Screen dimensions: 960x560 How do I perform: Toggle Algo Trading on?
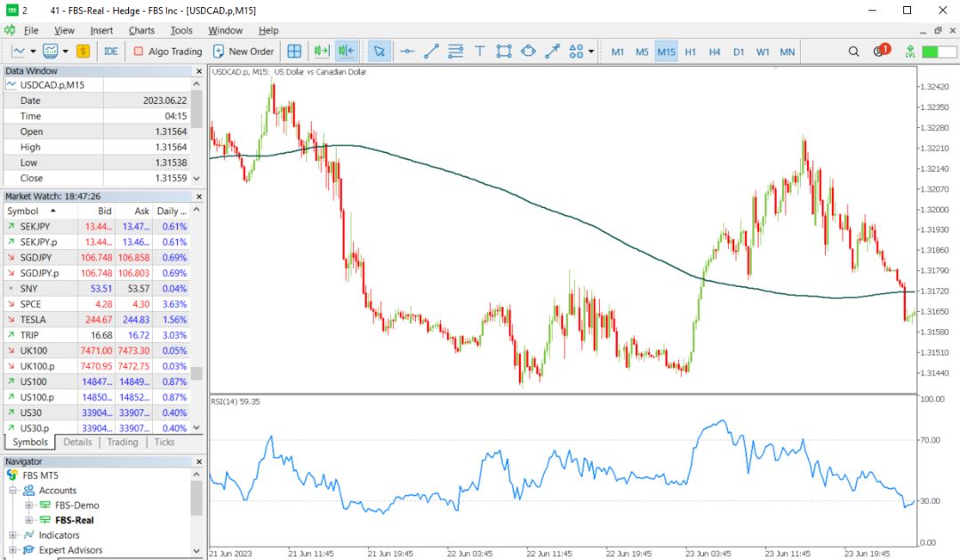click(168, 52)
